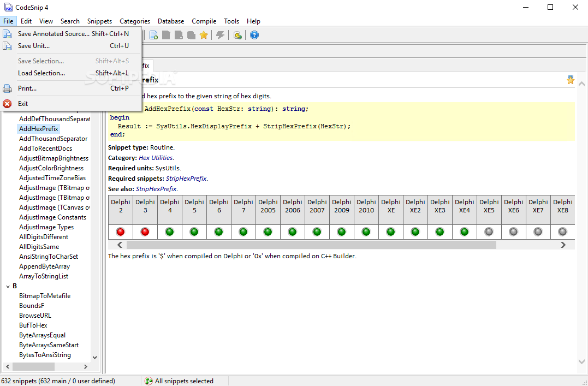Image resolution: width=588 pixels, height=386 pixels.
Task: Click the green LED under Delphi 4
Action: [169, 232]
